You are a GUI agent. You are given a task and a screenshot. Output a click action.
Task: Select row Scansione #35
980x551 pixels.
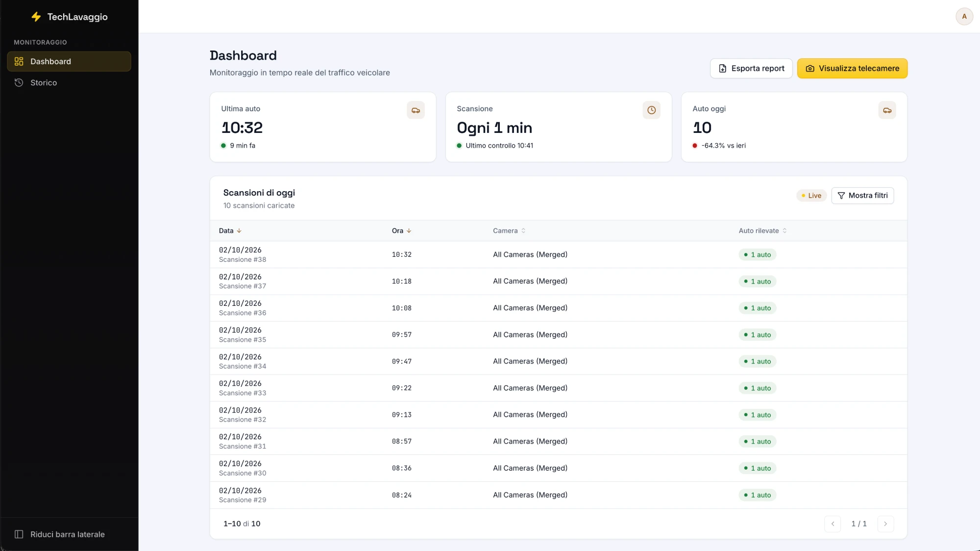click(558, 335)
